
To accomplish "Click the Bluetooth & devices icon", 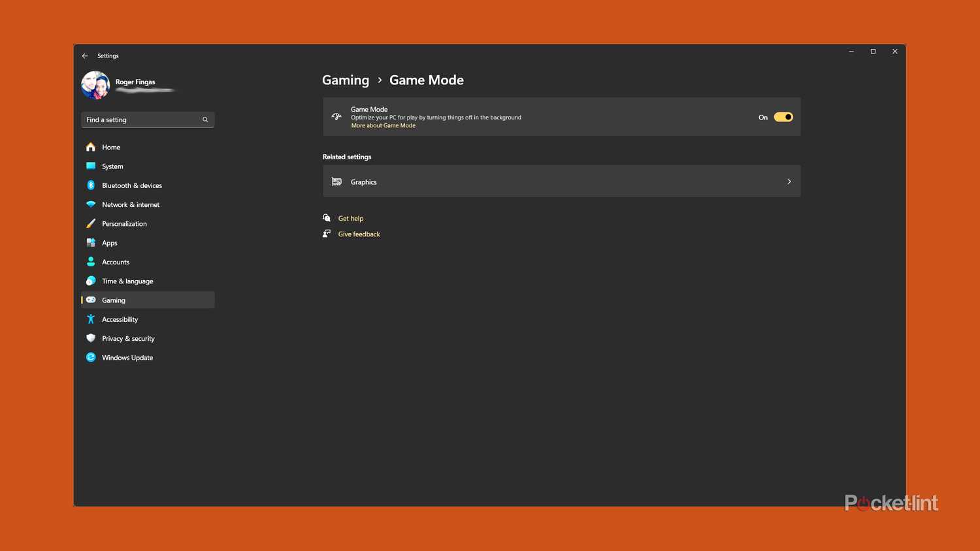I will [91, 185].
